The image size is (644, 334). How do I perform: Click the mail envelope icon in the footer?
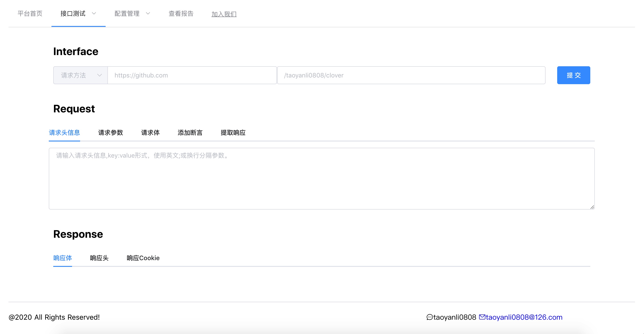pos(482,317)
